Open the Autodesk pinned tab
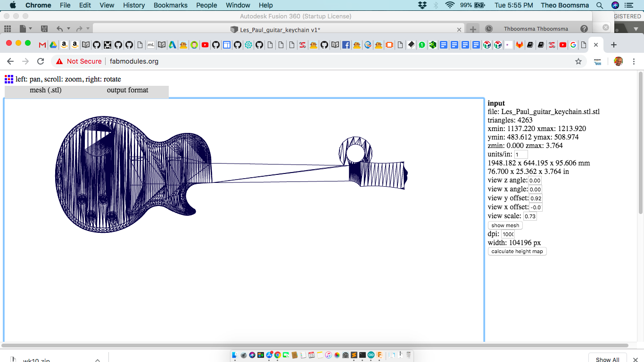The width and height of the screenshot is (644, 362). pos(173,45)
